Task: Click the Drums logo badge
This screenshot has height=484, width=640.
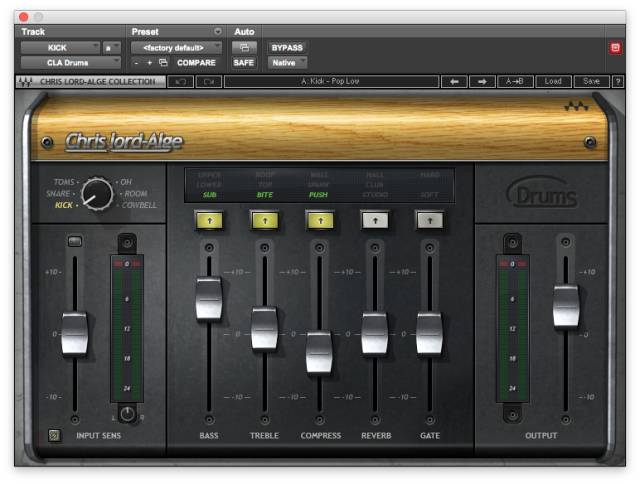Action: tap(542, 193)
